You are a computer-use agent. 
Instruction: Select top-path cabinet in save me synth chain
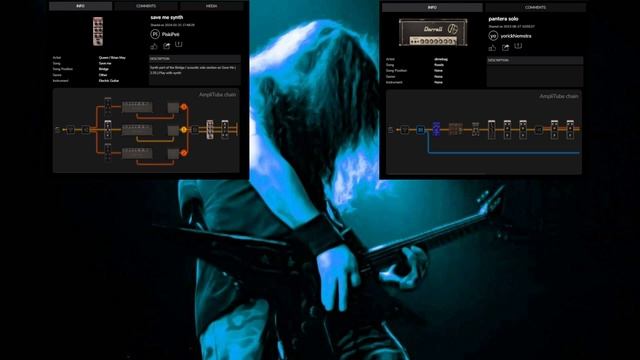tap(173, 107)
